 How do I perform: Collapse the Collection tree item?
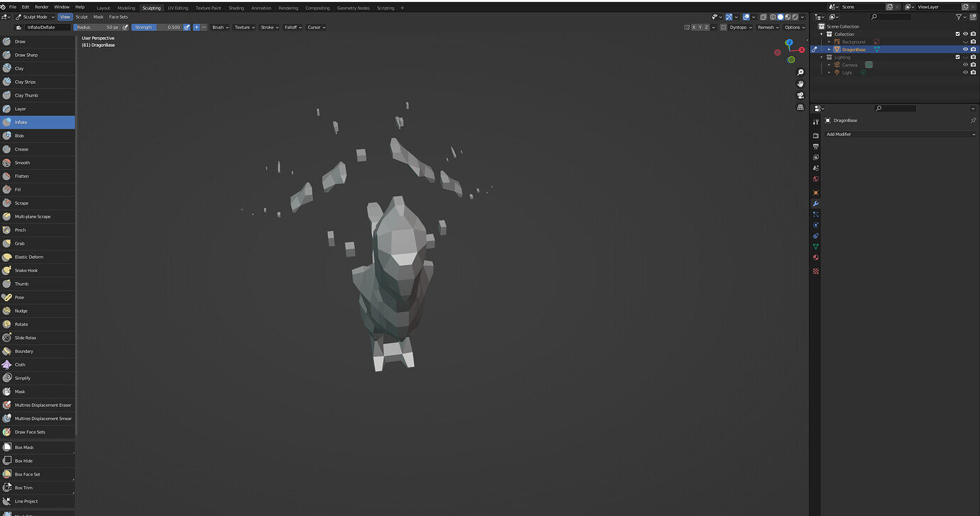coord(822,33)
